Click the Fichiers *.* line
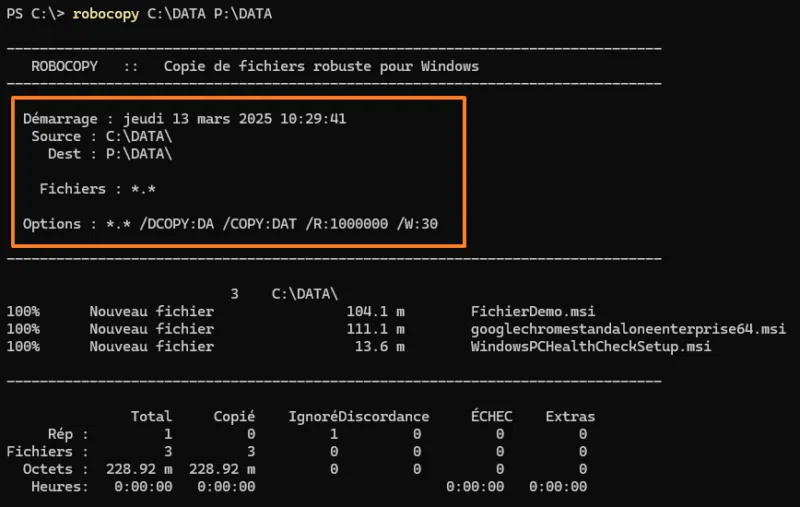Screen dimensions: 800x507 coord(97,188)
